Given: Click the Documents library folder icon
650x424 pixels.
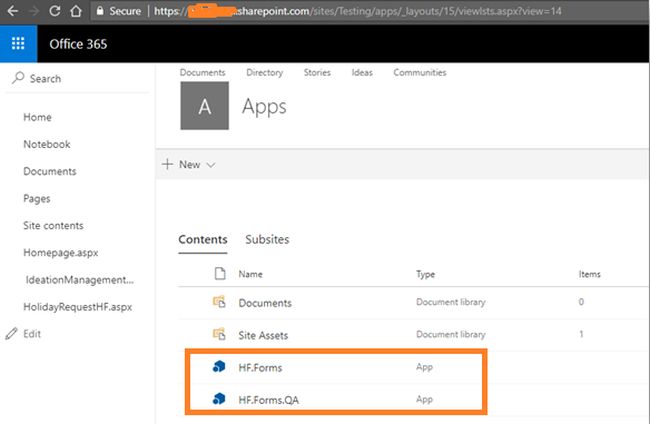Looking at the screenshot, I should click(219, 302).
